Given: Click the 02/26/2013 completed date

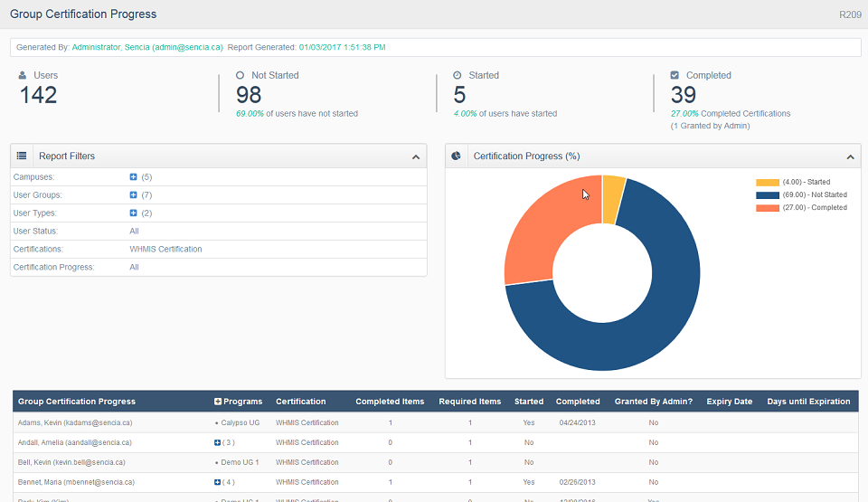Looking at the screenshot, I should [578, 483].
